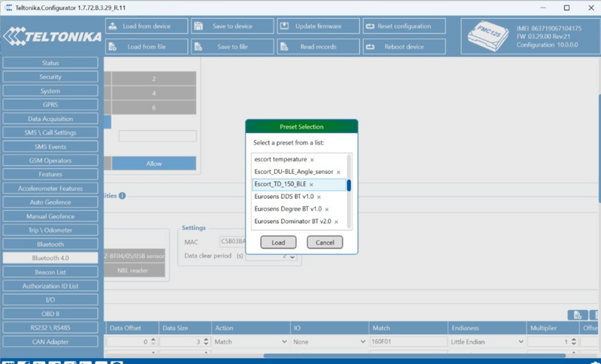
Task: Open the Bluetooth 4.0 section
Action: (50, 258)
